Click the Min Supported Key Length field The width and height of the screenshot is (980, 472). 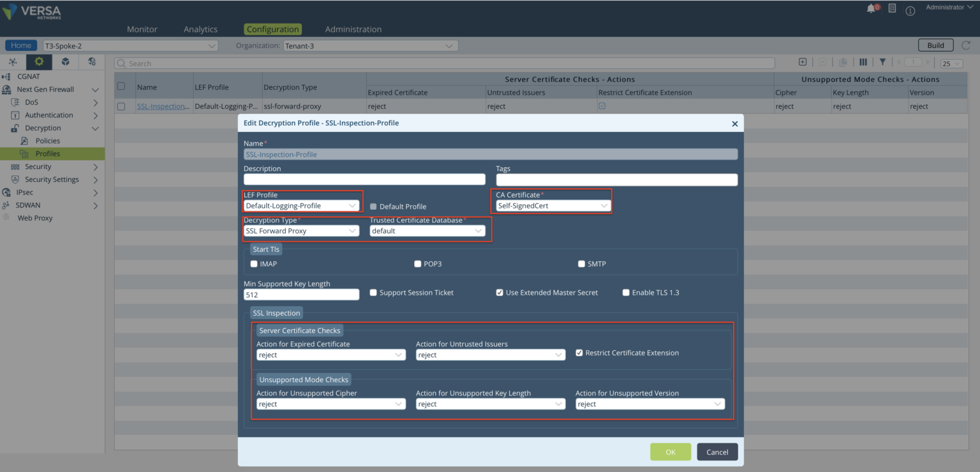pos(301,294)
